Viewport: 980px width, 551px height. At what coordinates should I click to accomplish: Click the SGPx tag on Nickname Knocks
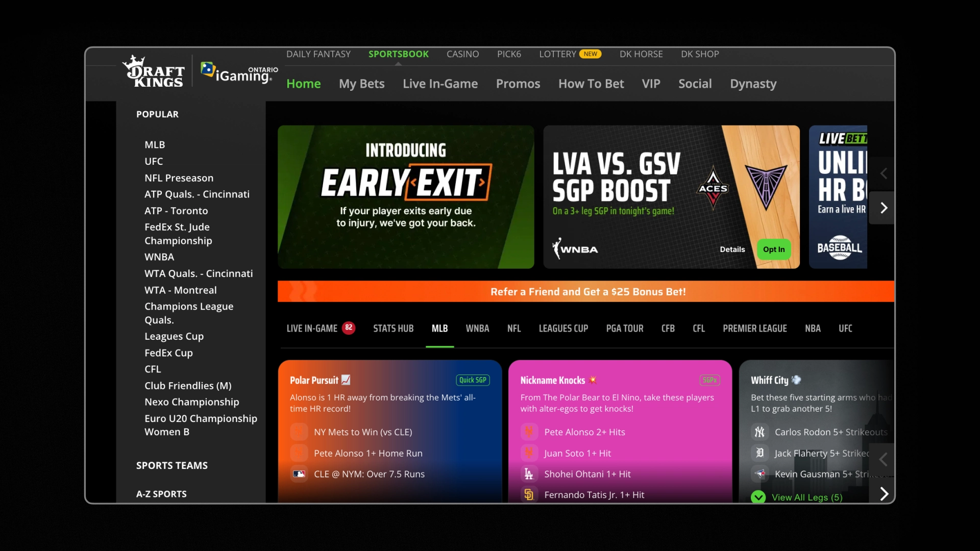709,380
